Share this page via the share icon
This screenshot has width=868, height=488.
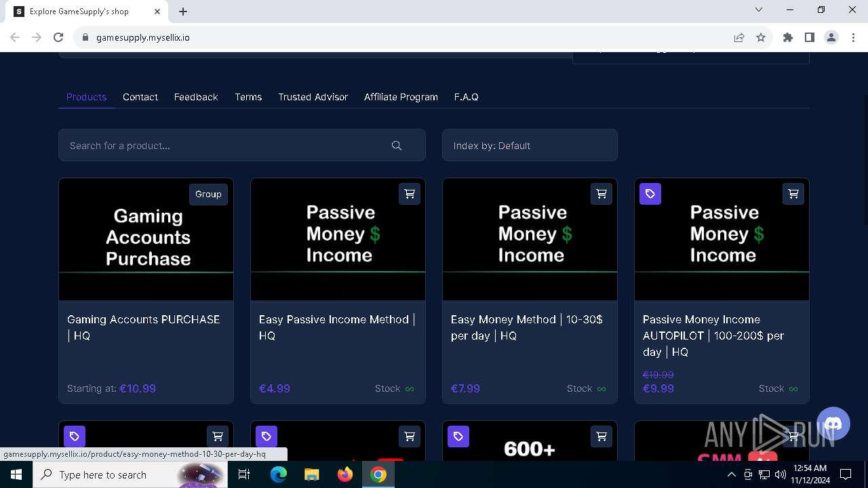click(x=739, y=37)
